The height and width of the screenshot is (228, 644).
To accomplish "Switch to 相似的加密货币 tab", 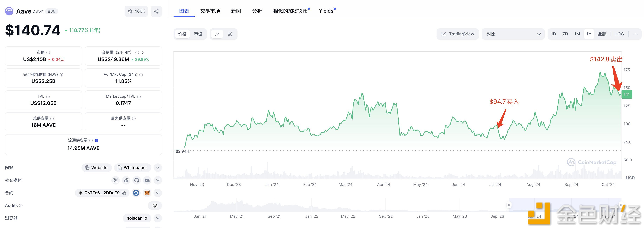I will pyautogui.click(x=291, y=11).
